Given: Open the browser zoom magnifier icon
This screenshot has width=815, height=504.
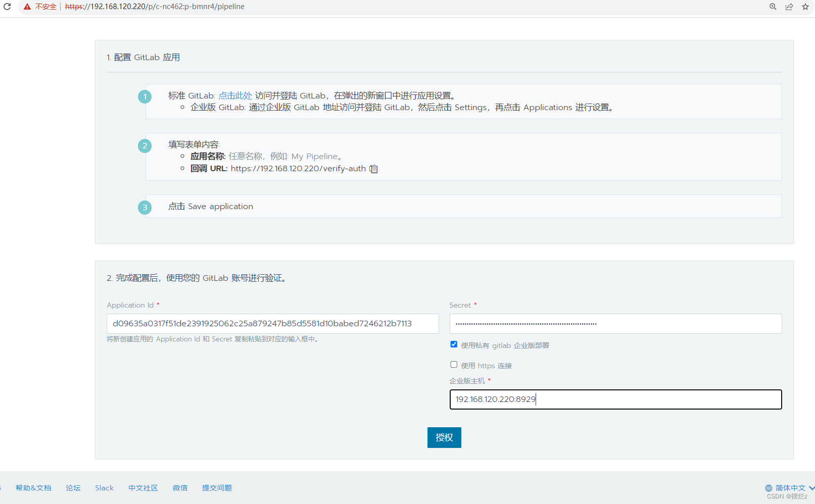Looking at the screenshot, I should (x=773, y=7).
